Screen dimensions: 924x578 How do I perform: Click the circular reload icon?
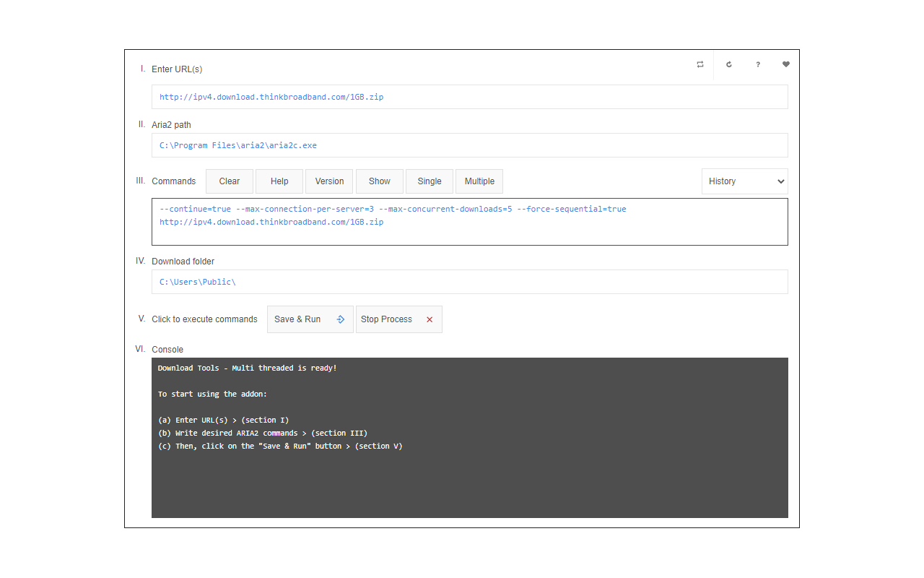[x=729, y=64]
